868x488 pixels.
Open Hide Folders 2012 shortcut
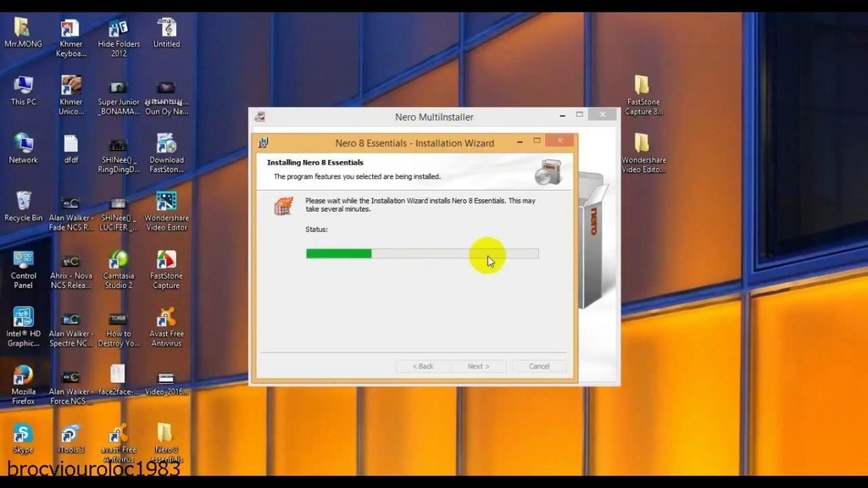(119, 37)
